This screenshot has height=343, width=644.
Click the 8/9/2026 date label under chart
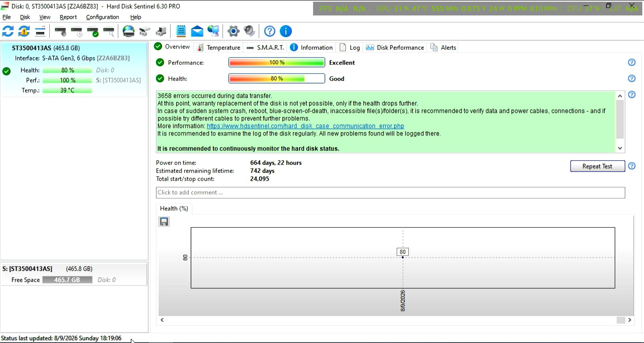403,301
